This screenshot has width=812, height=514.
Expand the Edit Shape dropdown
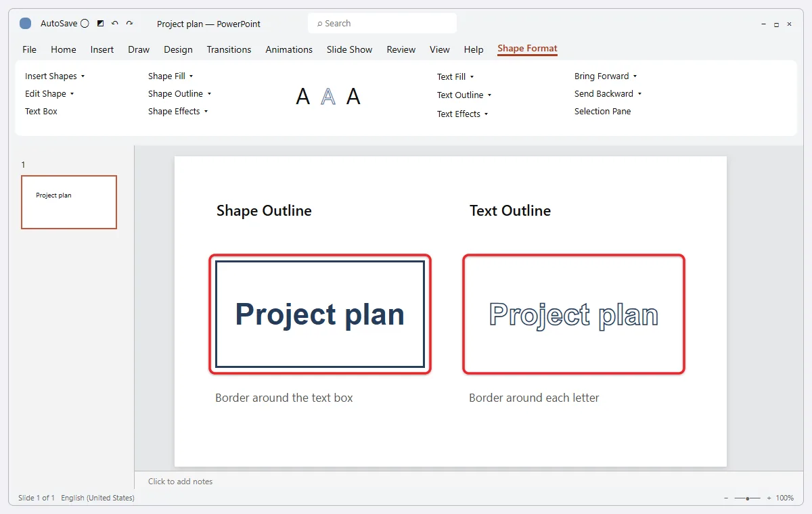[49, 94]
